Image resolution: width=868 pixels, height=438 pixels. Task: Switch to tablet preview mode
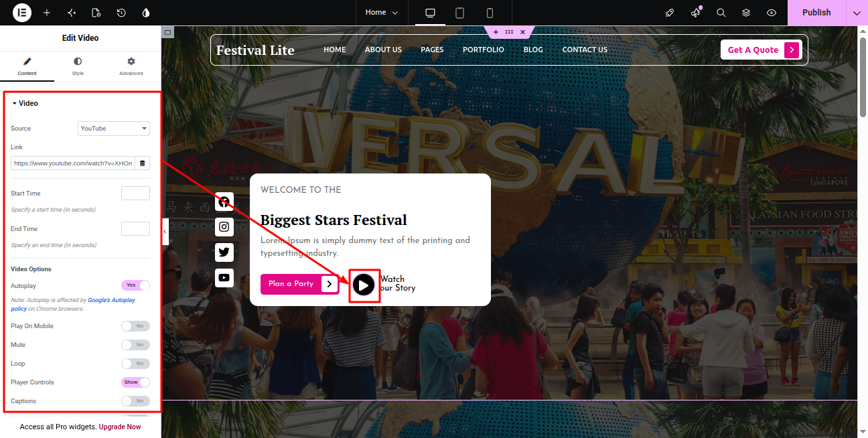point(460,13)
